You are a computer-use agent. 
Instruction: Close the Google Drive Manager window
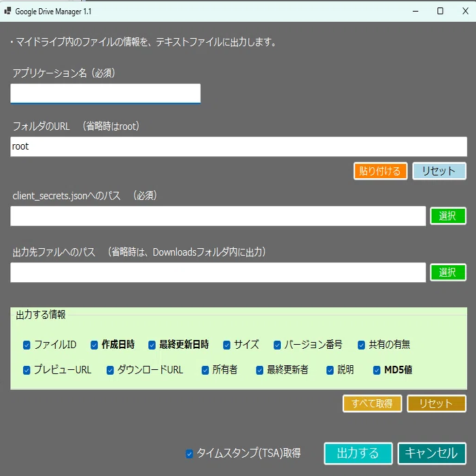pos(465,12)
